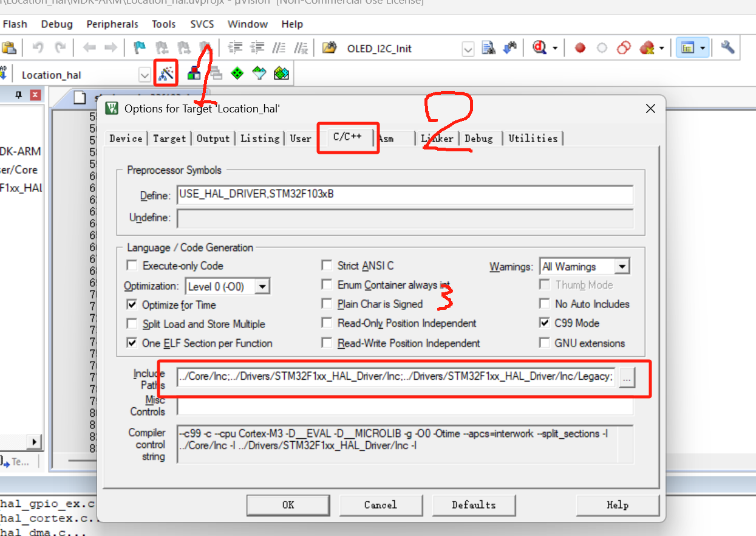Open the Warnings dropdown
756x536 pixels.
point(622,266)
